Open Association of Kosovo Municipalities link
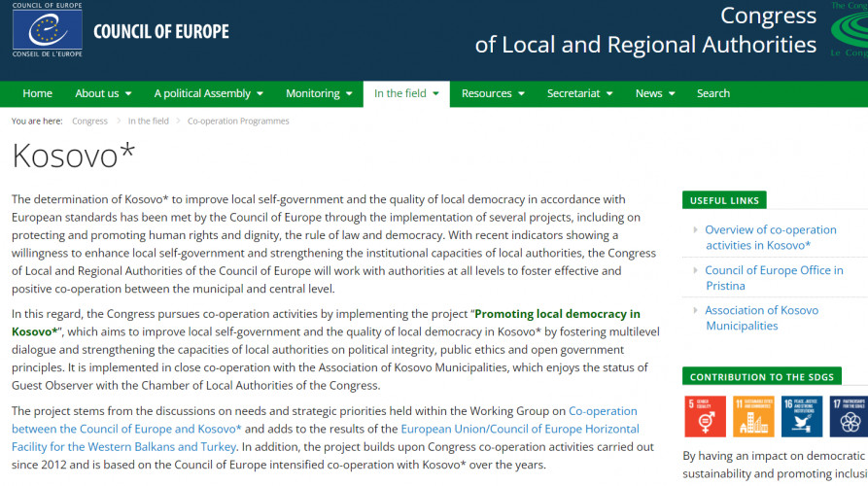Image resolution: width=868 pixels, height=486 pixels. tap(761, 318)
